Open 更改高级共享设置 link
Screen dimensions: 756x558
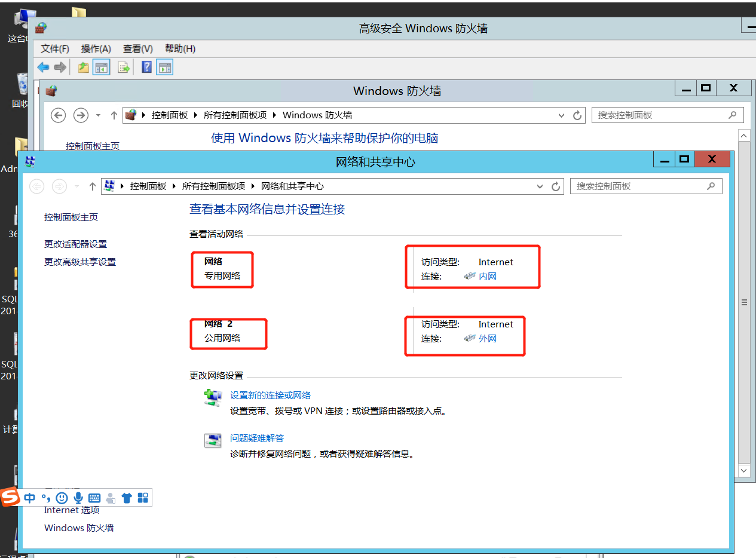pos(80,262)
